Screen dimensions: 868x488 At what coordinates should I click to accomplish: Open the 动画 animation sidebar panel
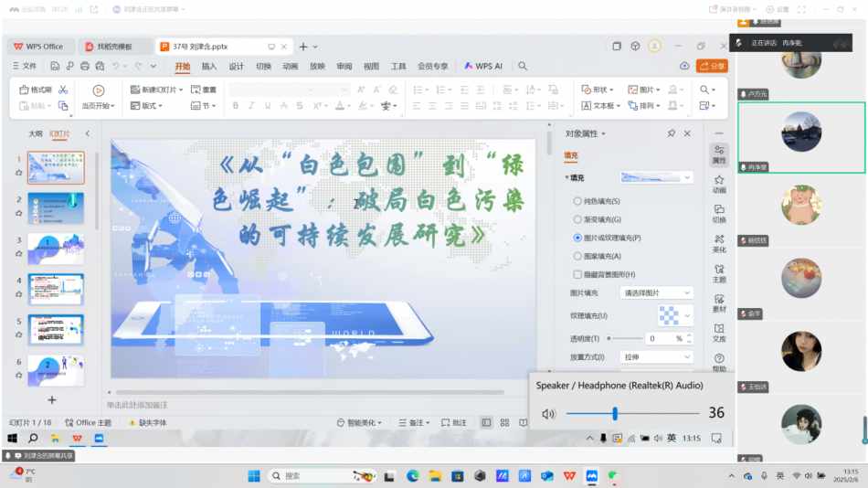pyautogui.click(x=719, y=184)
